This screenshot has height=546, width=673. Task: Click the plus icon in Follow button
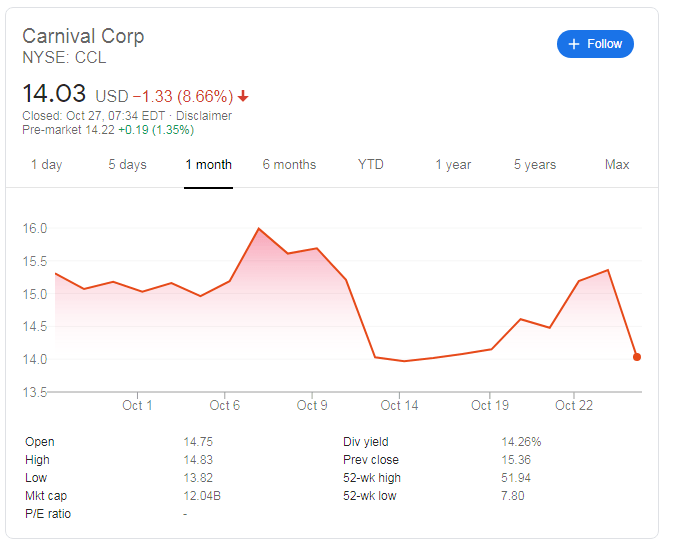pyautogui.click(x=573, y=44)
